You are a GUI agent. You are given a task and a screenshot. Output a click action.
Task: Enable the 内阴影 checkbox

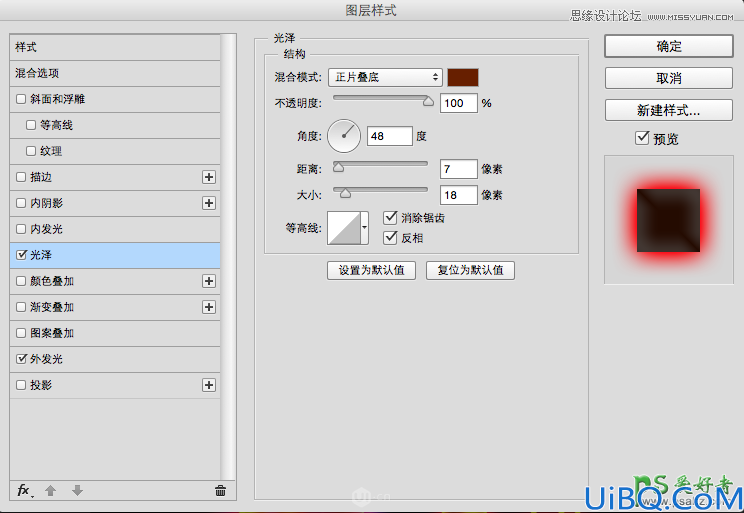tap(21, 203)
